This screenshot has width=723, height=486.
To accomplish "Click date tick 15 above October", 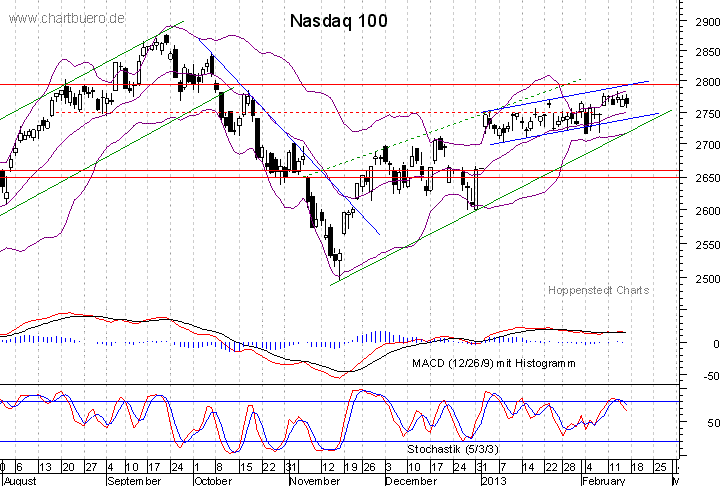I will 246,467.
